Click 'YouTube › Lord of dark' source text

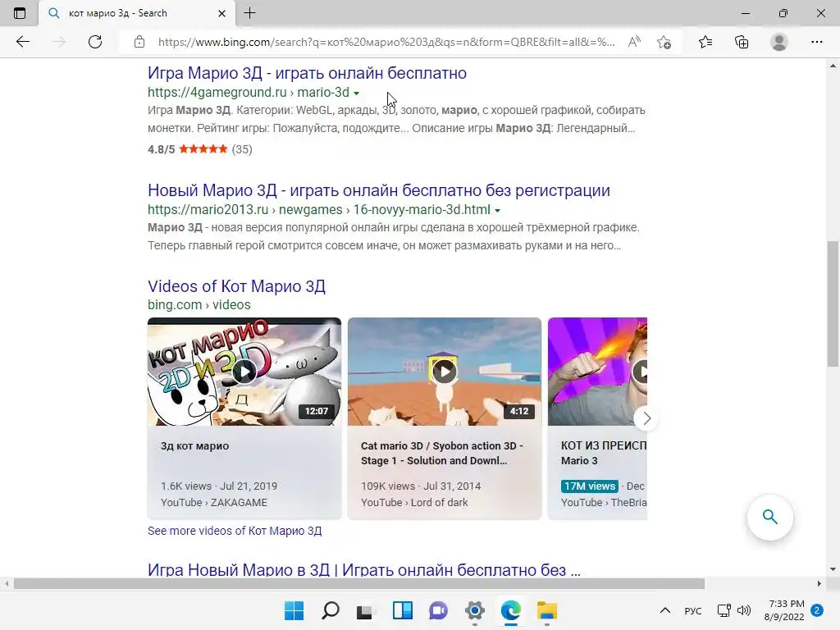414,503
